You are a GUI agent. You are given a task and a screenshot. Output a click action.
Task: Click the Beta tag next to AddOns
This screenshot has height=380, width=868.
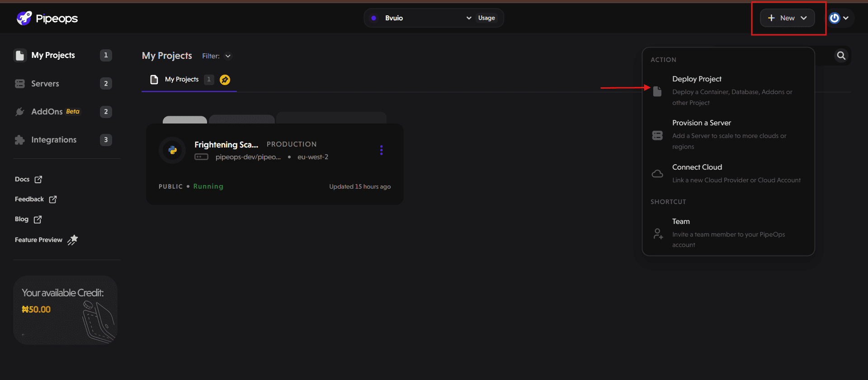click(73, 111)
